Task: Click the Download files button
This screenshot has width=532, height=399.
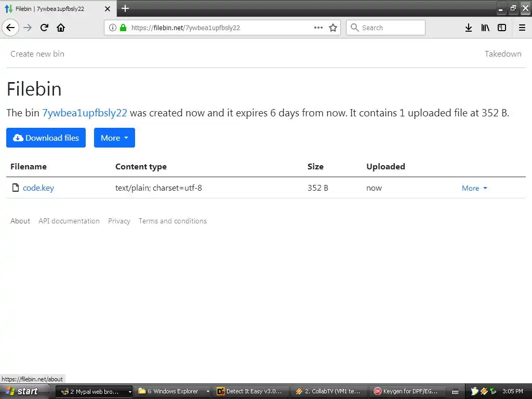Action: (x=46, y=138)
